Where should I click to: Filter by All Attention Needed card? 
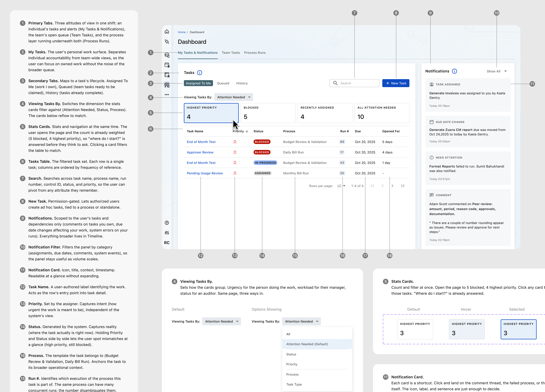click(x=382, y=113)
